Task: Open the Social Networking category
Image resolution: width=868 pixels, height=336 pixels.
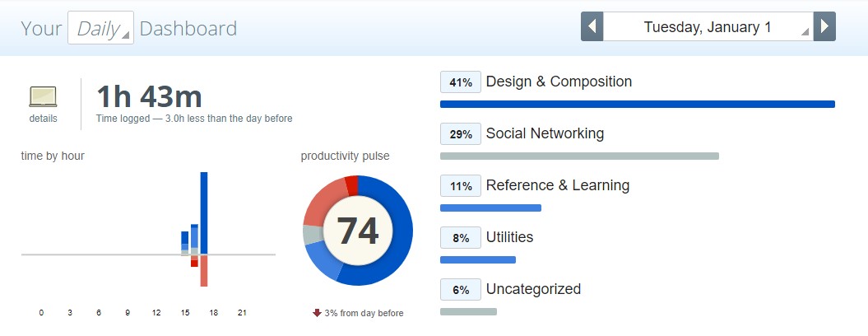Action: 545,133
